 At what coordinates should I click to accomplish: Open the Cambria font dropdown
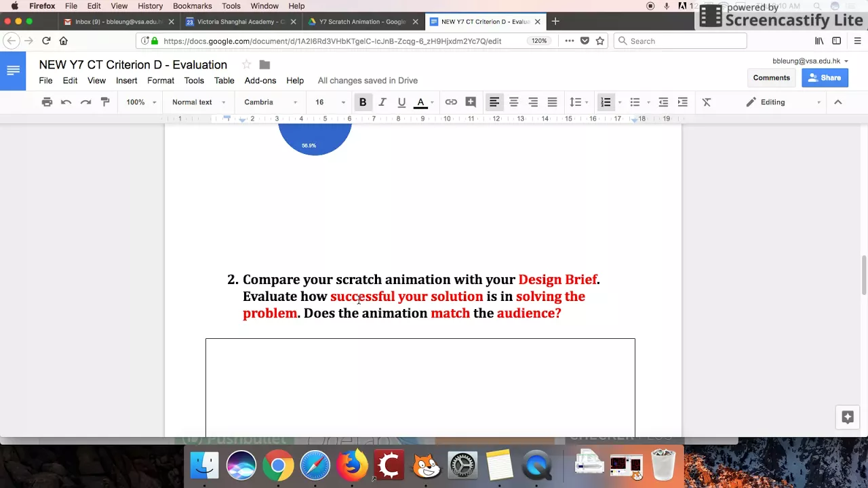[271, 102]
